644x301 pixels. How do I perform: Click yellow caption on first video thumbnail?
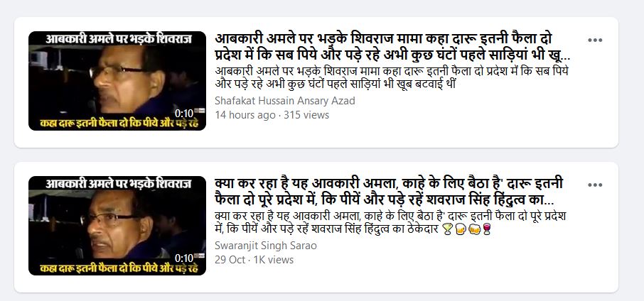tap(119, 124)
